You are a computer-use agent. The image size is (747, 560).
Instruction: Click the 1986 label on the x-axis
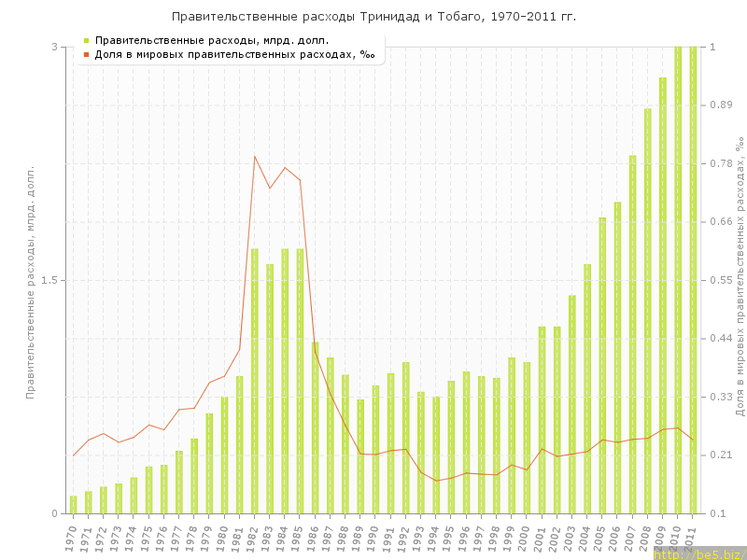[x=313, y=538]
